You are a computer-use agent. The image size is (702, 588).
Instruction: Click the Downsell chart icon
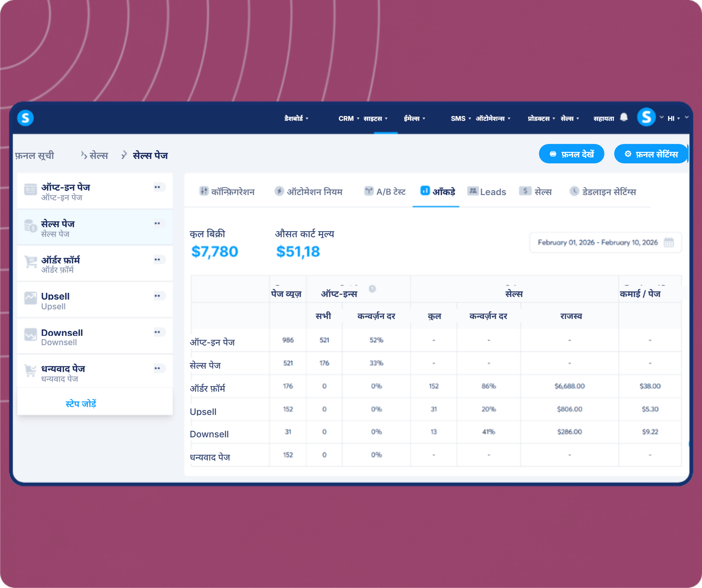point(31,334)
